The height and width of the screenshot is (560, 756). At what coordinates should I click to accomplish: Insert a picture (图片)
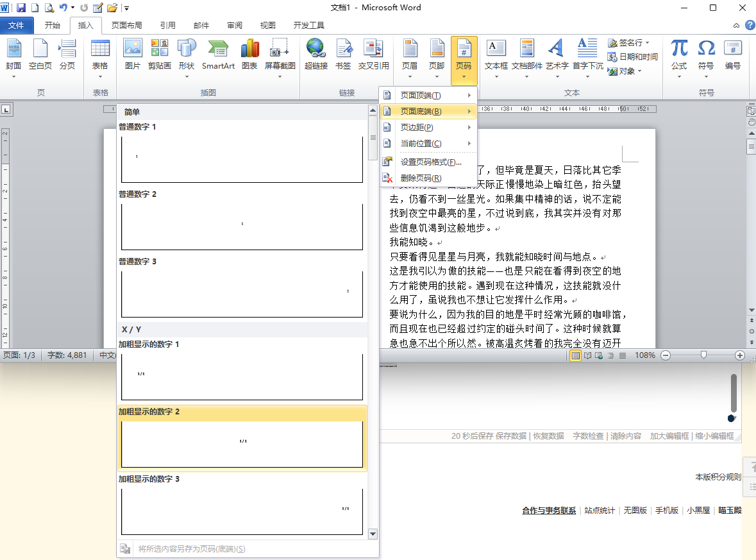pyautogui.click(x=133, y=55)
